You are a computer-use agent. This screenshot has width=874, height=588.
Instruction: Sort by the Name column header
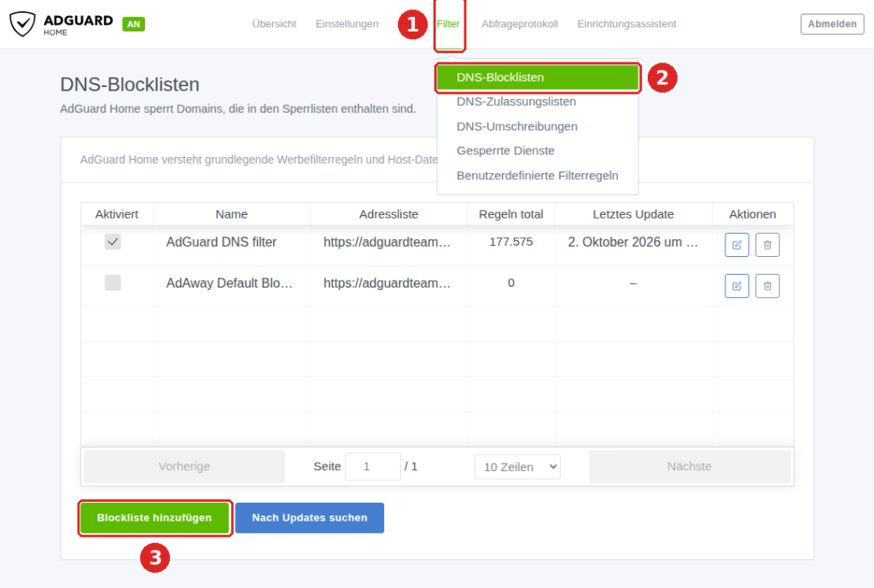(231, 214)
